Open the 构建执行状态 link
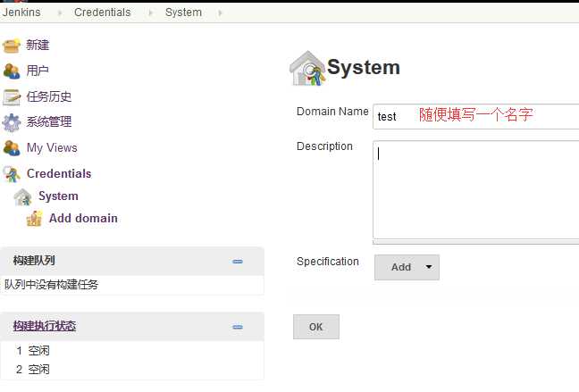This screenshot has width=579, height=392. (45, 326)
